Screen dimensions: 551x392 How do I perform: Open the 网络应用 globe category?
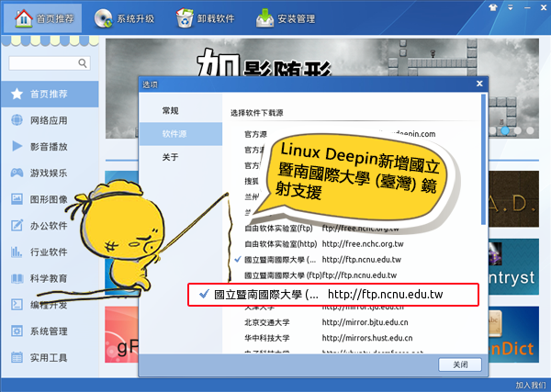[x=50, y=120]
